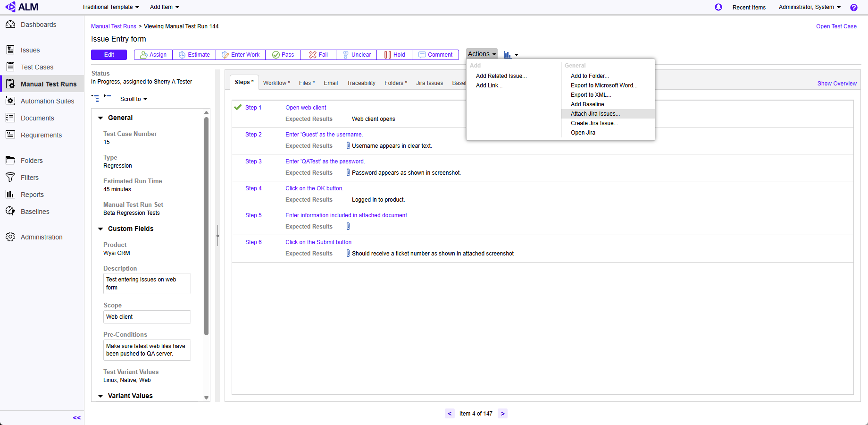Click the Administration gear icon
The image size is (868, 425).
point(10,237)
